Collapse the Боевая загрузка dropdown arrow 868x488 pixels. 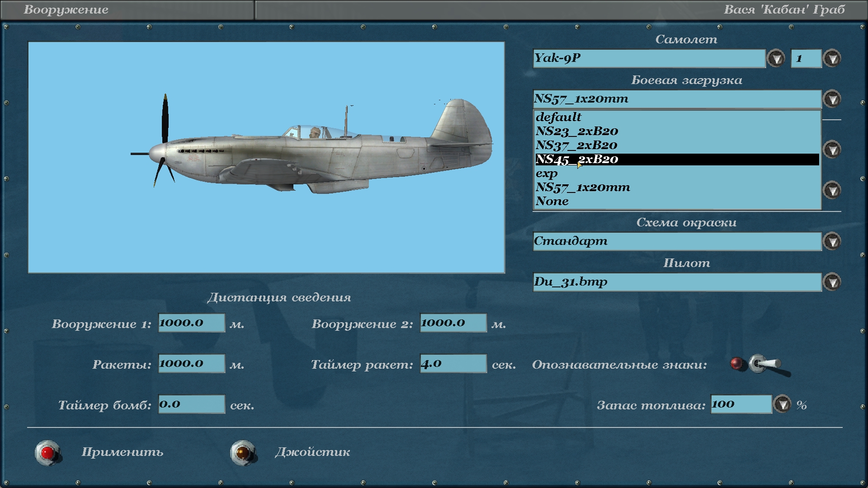tap(832, 99)
